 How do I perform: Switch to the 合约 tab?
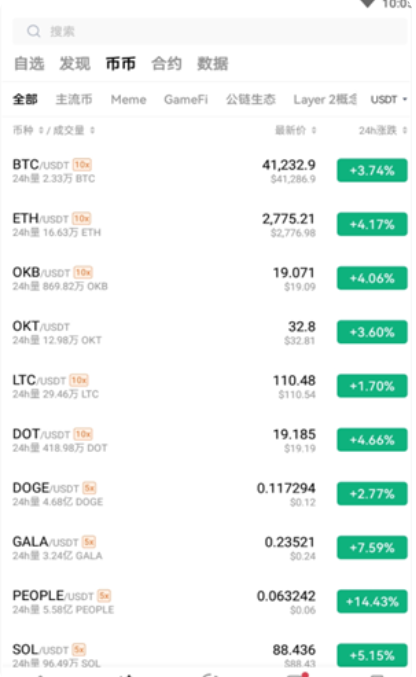(166, 64)
